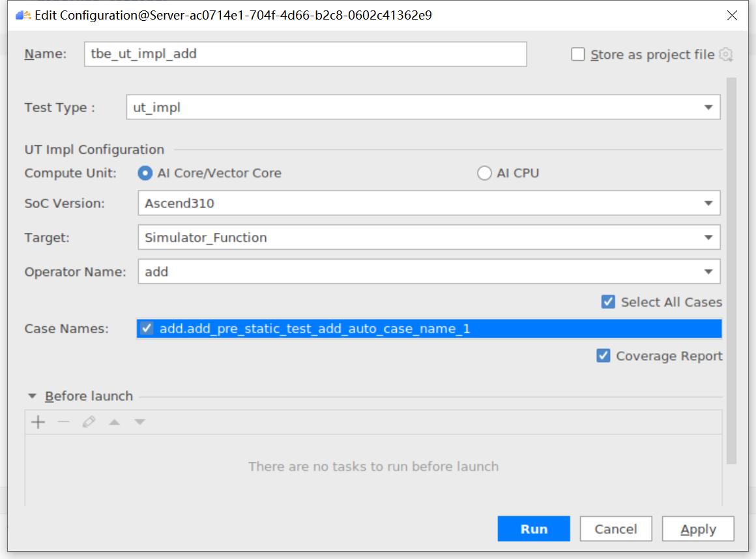Click the 'Operator Name:' label
The width and height of the screenshot is (756, 559).
[x=75, y=272]
